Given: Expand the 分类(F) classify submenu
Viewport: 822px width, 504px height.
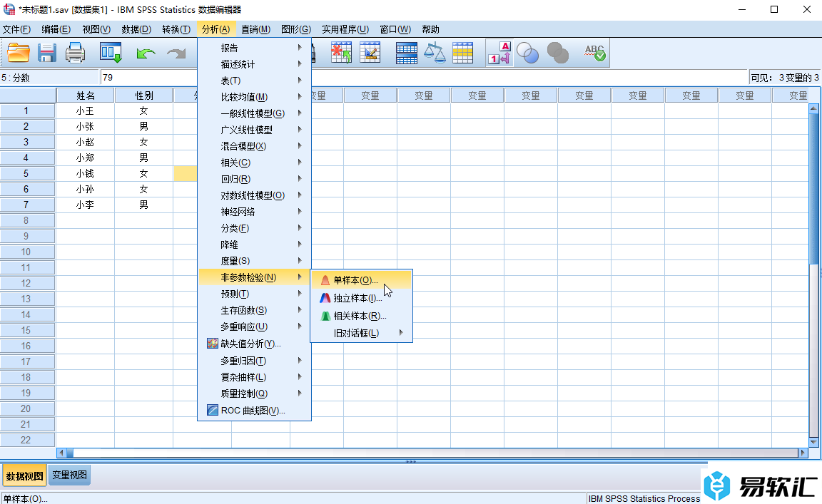Looking at the screenshot, I should click(254, 228).
